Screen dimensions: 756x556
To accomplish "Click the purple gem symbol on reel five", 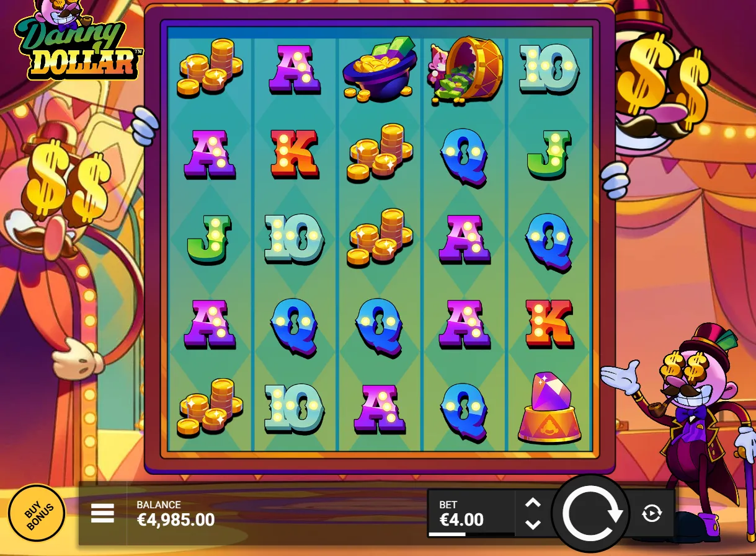I will (549, 408).
